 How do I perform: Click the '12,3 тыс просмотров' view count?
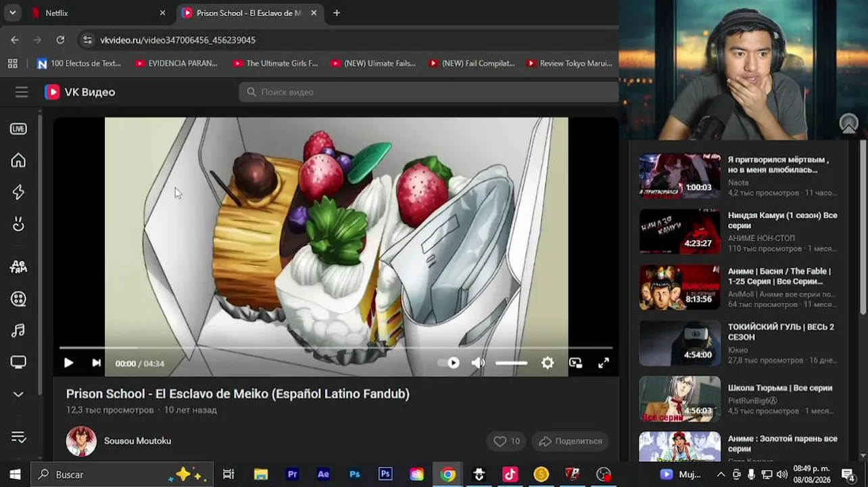110,410
